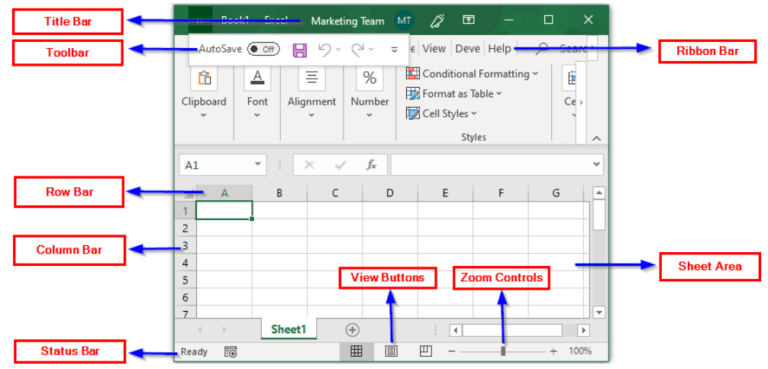This screenshot has height=369, width=768.
Task: Click vertical scrollbar up arrow
Action: pyautogui.click(x=599, y=193)
